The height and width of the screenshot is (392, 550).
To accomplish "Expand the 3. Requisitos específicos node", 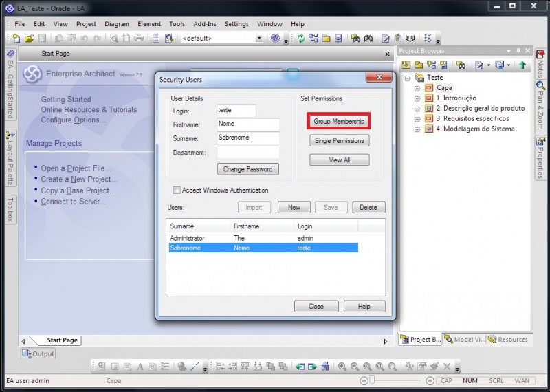I will pos(417,118).
